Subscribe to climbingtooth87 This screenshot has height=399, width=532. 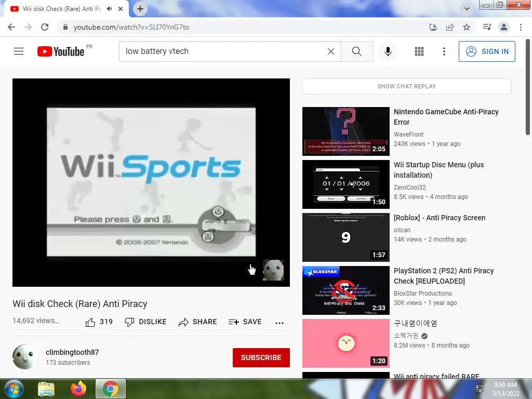pyautogui.click(x=261, y=357)
